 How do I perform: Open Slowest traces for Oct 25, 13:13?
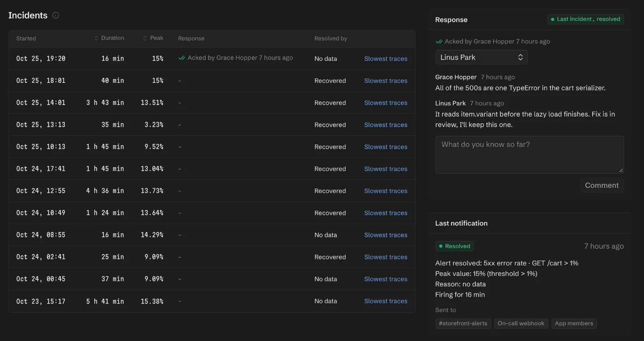(386, 125)
